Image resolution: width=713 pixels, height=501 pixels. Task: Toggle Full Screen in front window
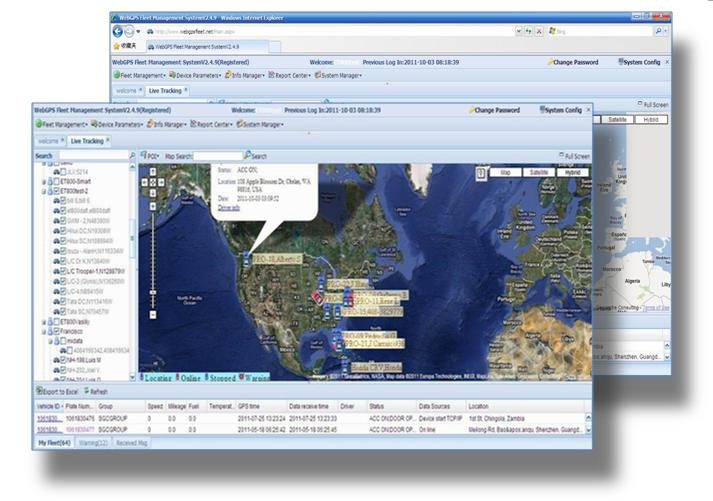point(574,156)
